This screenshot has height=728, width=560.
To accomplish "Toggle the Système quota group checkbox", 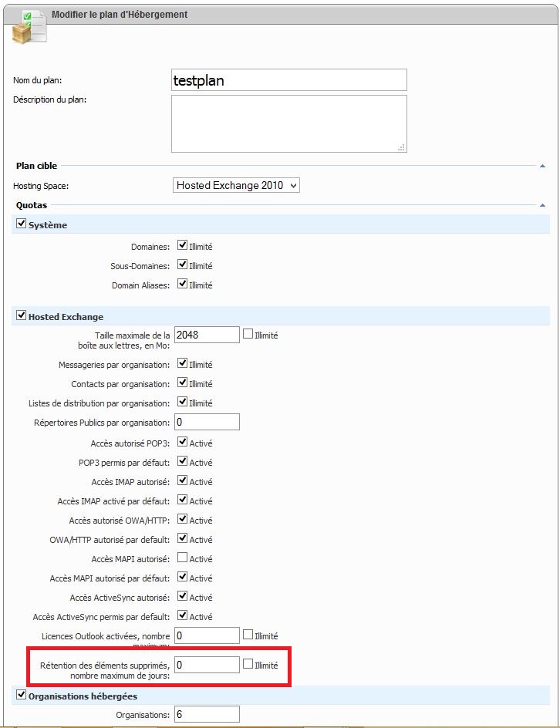I will (20, 224).
